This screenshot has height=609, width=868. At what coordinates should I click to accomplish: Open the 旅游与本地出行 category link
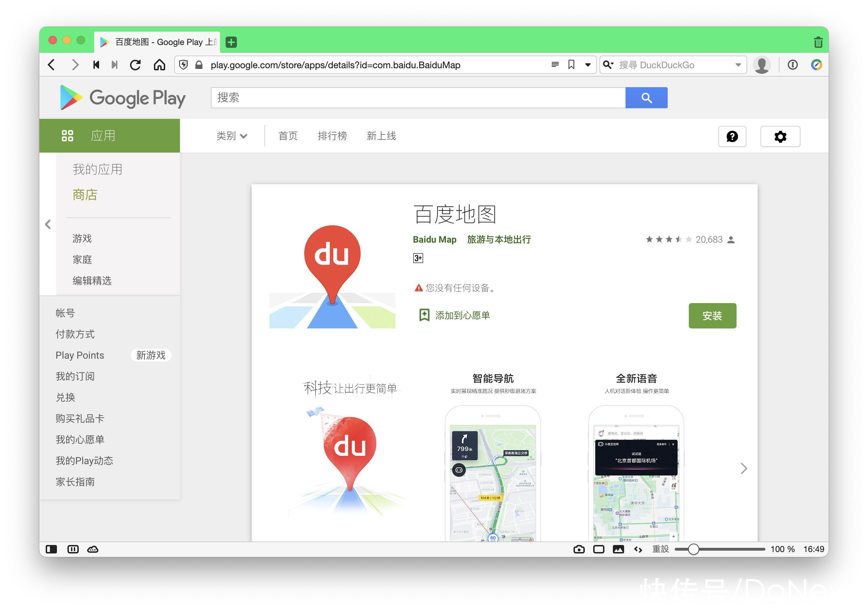[x=499, y=239]
